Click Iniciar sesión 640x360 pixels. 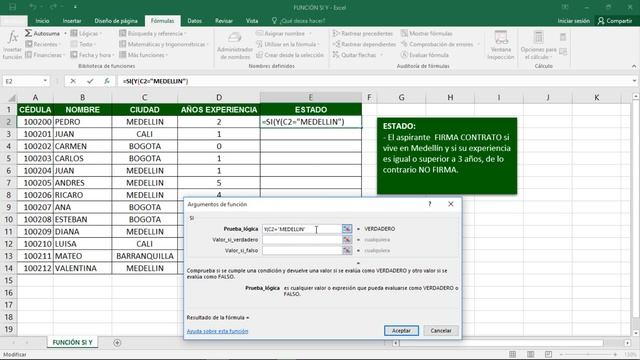(x=573, y=21)
